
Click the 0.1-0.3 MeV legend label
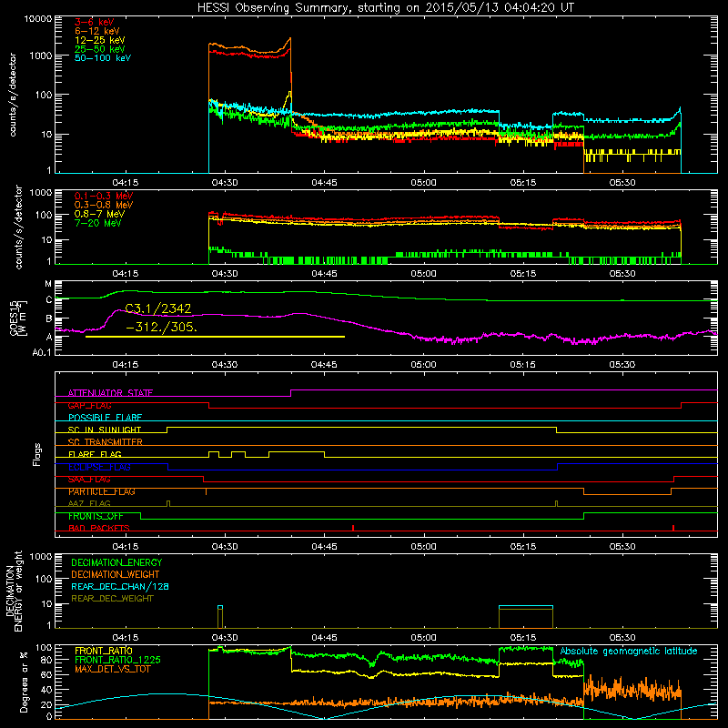click(104, 196)
